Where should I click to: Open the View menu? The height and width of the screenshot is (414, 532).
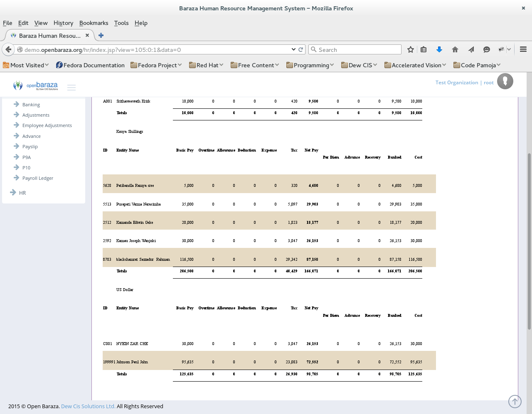(41, 23)
